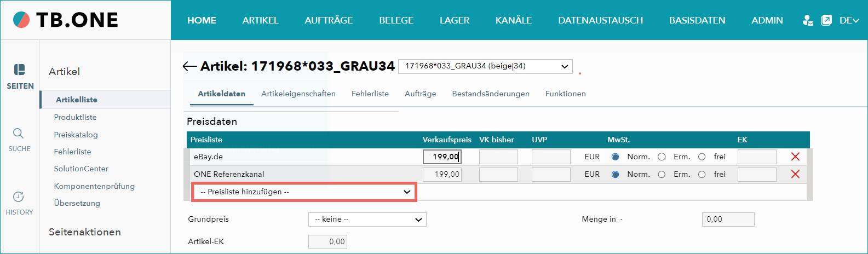Open the Seiten sidebar panel icon
This screenshot has height=254, width=868.
click(x=20, y=70)
